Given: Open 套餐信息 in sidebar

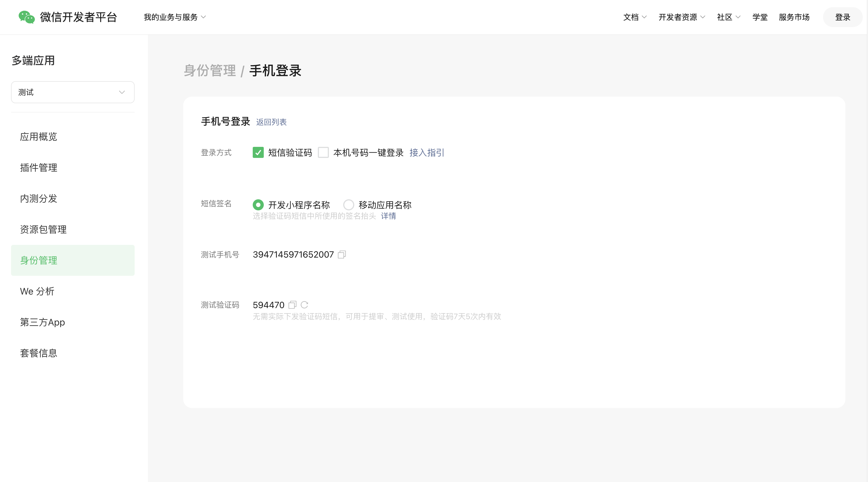Looking at the screenshot, I should coord(73,353).
